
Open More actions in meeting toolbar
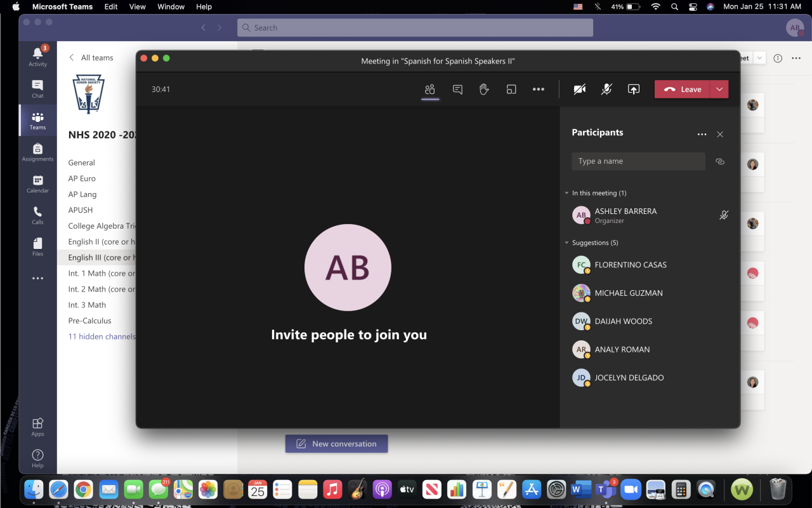coord(539,90)
